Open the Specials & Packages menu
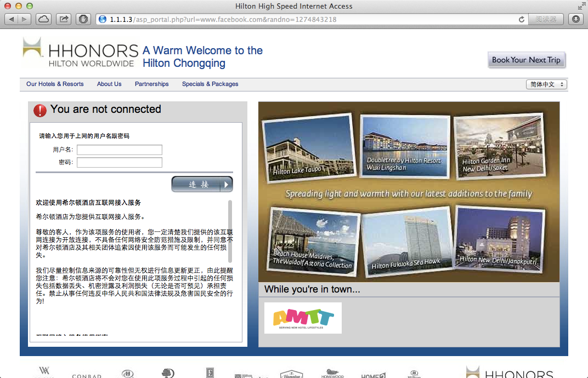 coord(210,84)
